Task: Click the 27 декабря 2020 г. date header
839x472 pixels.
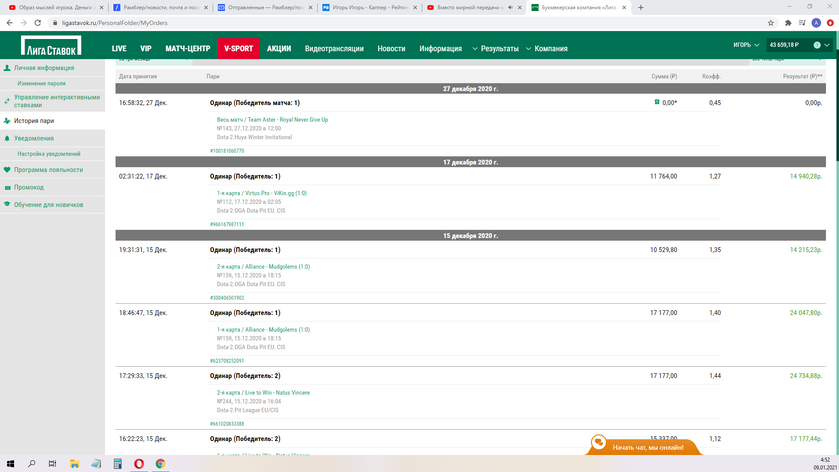Action: [x=470, y=89]
